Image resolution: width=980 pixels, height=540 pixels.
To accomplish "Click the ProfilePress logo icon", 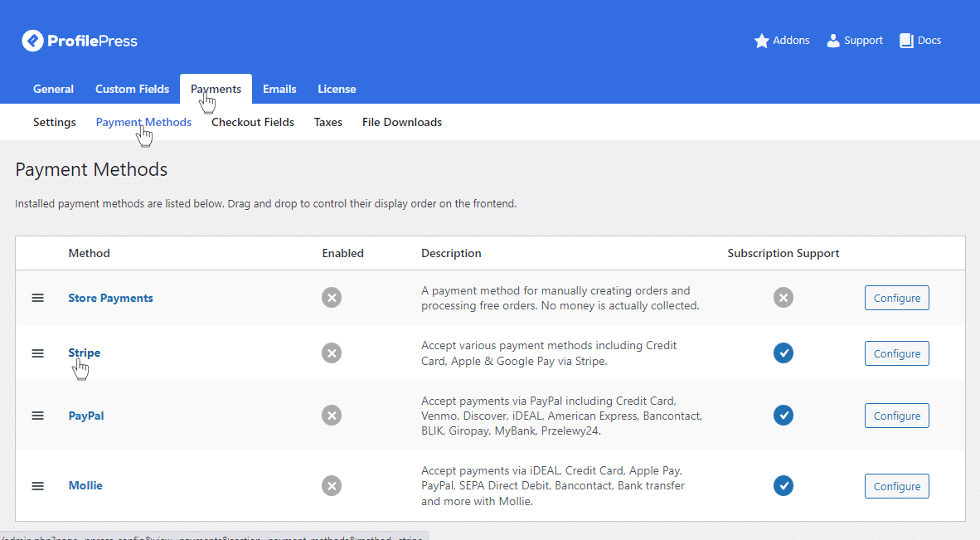I will click(32, 41).
